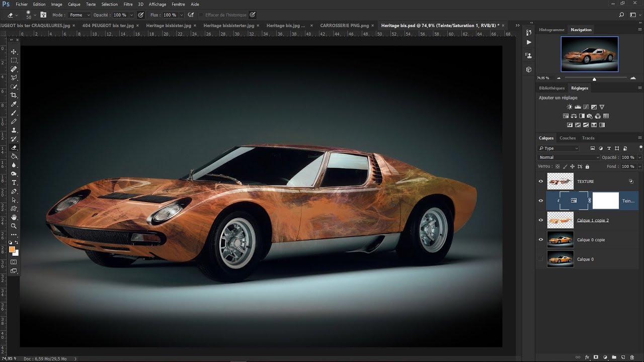Open the layer Opacité slider dropdown

coord(639,157)
